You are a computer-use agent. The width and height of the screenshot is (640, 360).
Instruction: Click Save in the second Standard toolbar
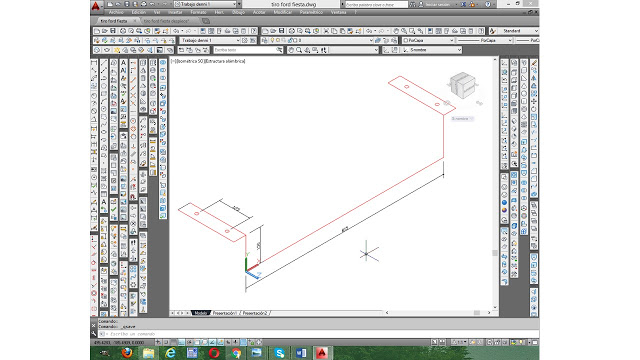(281, 31)
